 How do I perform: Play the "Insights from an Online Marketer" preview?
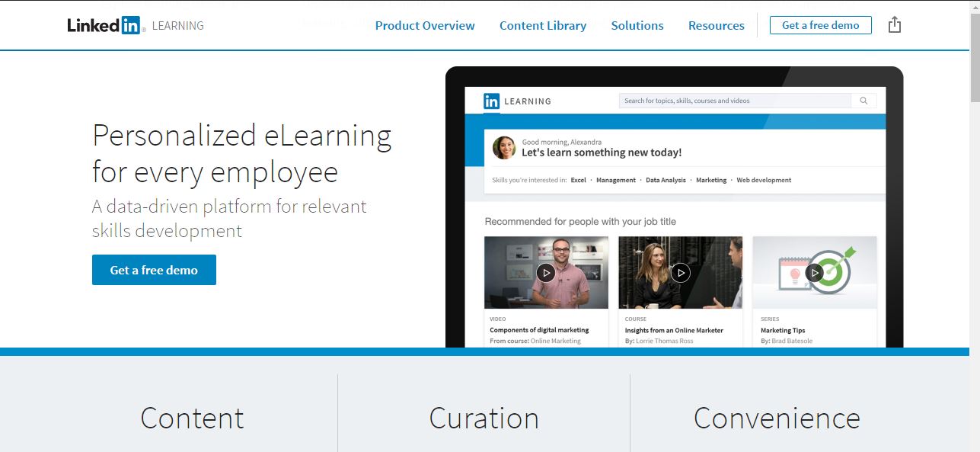(x=679, y=271)
